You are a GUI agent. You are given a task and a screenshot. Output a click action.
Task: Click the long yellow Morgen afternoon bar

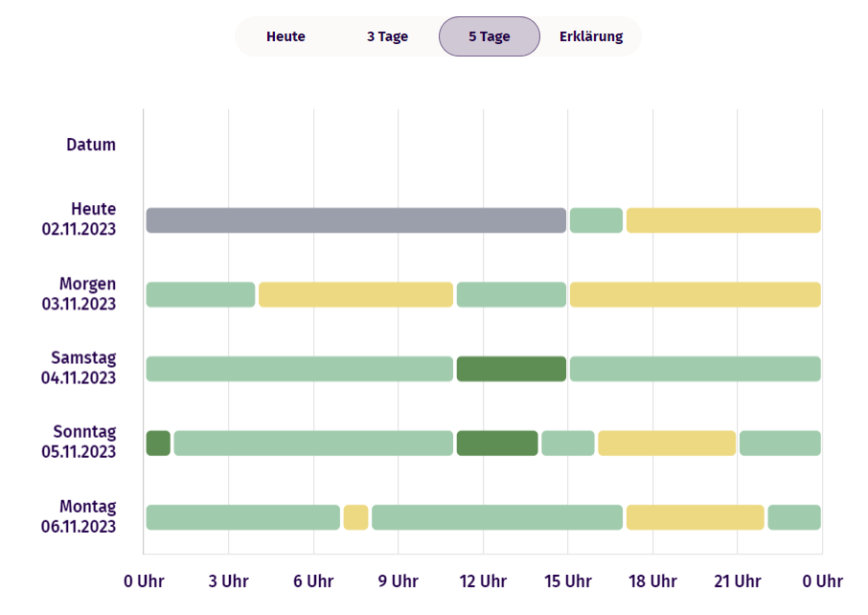[x=695, y=295]
